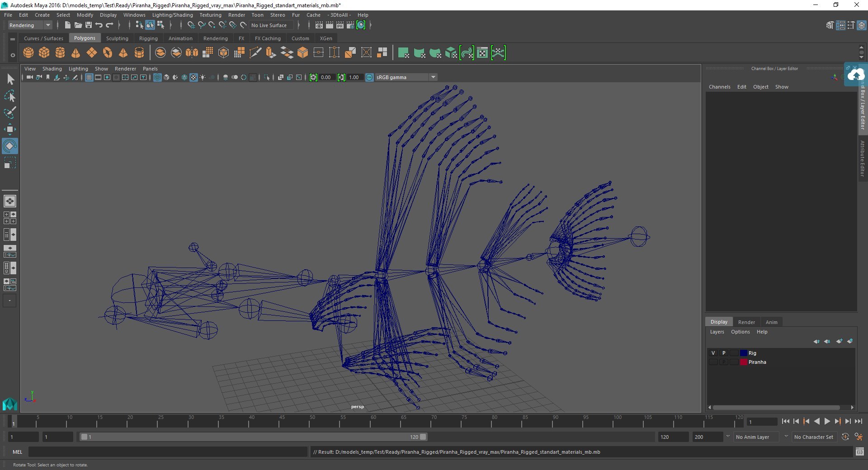The image size is (868, 470).
Task: Open the Autodesk cloud icon
Action: [x=855, y=75]
